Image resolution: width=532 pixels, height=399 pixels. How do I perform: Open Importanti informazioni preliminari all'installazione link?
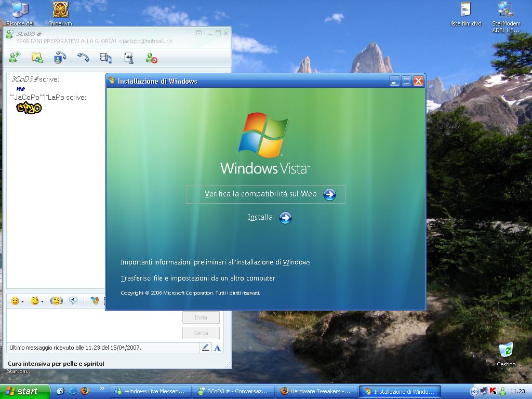(x=216, y=262)
